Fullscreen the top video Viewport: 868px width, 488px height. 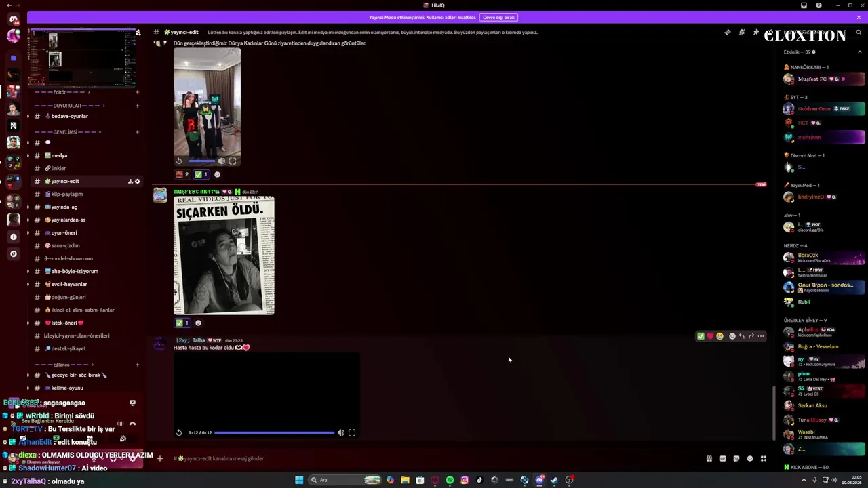coord(233,161)
